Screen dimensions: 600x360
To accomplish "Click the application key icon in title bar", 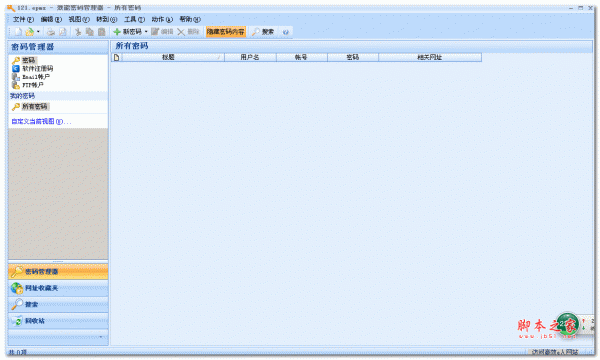I will 11,8.
